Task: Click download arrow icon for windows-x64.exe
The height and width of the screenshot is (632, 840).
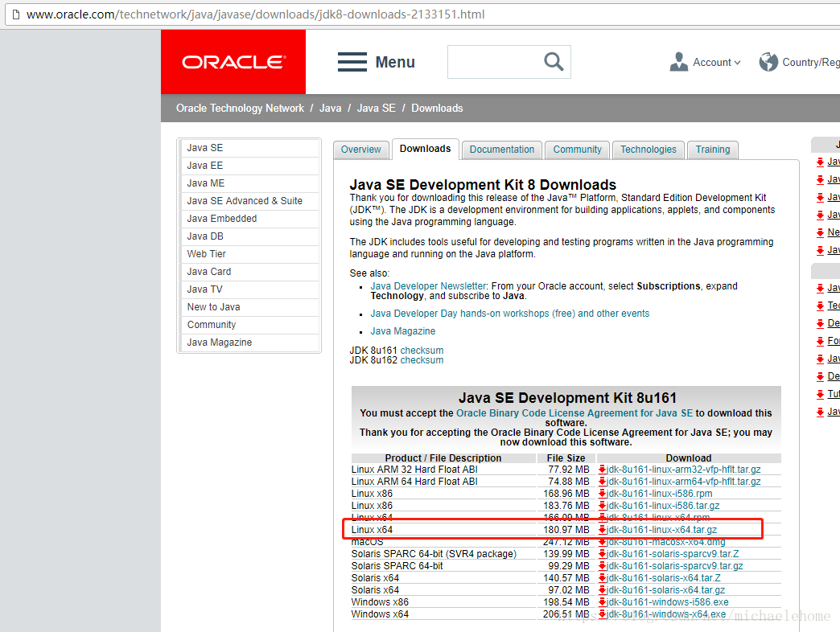Action: (602, 614)
